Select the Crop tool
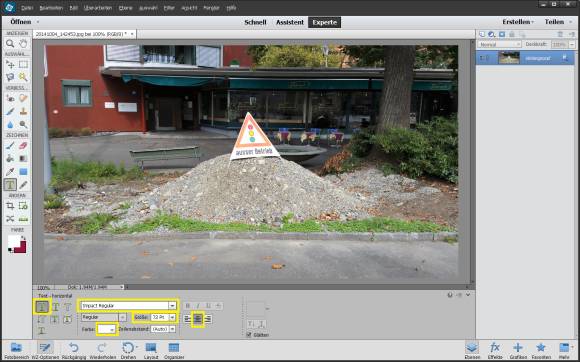Image resolution: width=580 pixels, height=362 pixels. click(x=10, y=206)
